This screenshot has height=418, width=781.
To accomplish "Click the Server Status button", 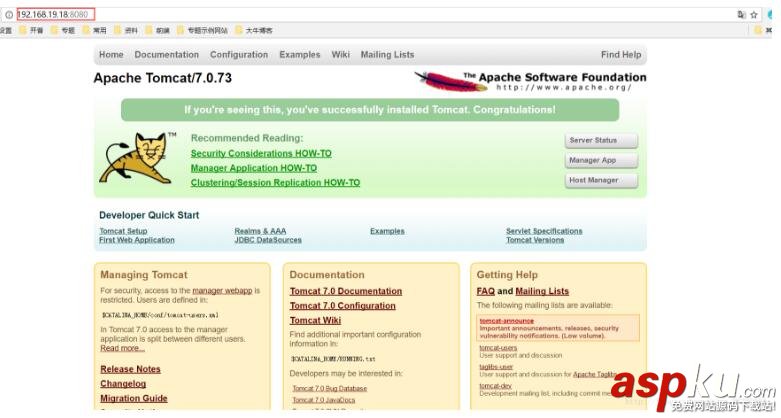I will click(601, 140).
